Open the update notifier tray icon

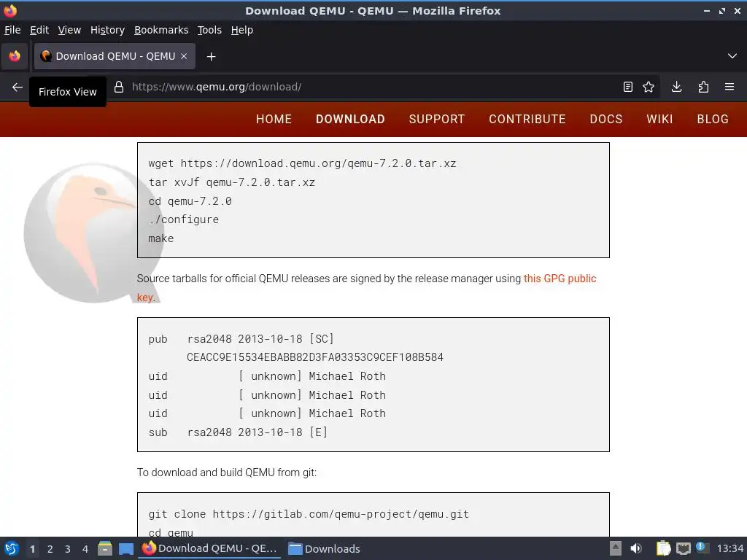[x=703, y=548]
